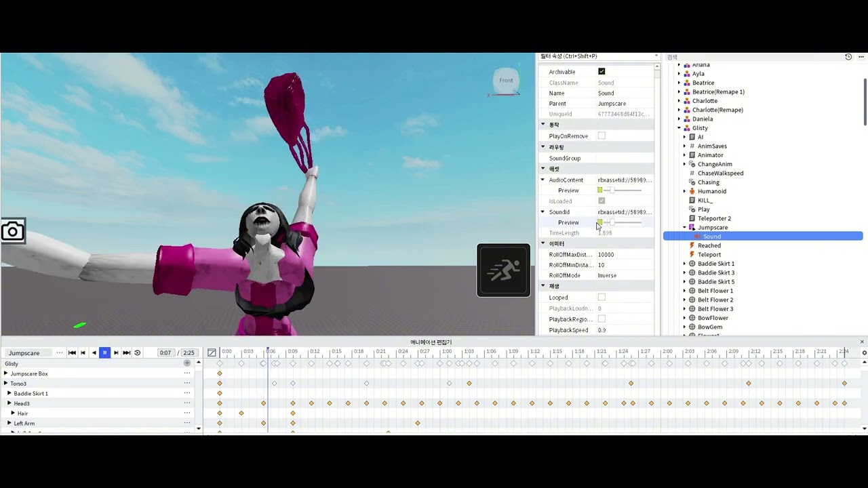This screenshot has width=868, height=488.
Task: Open Left Arm track options menu
Action: [x=187, y=423]
